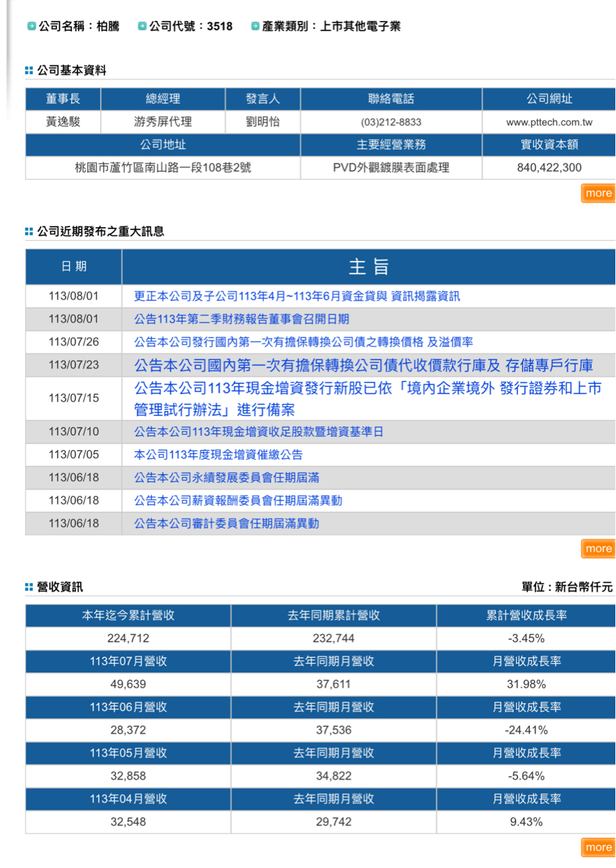616x868 pixels.
Task: Click company code 3518
Action: (x=220, y=26)
